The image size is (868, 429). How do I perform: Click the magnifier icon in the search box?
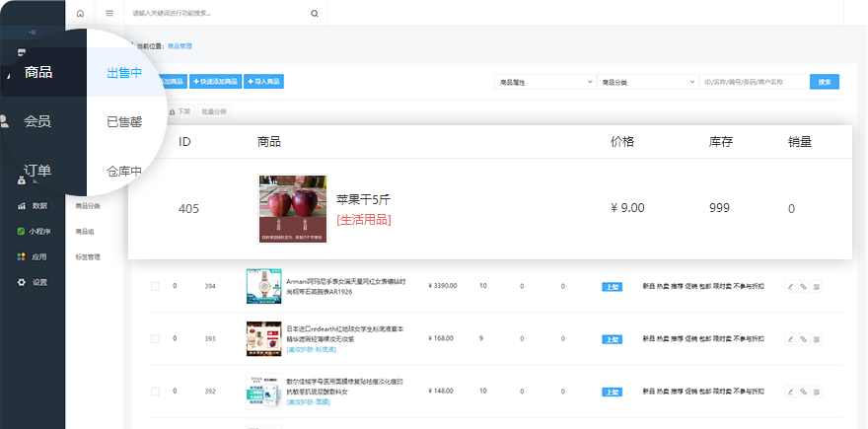pyautogui.click(x=315, y=14)
